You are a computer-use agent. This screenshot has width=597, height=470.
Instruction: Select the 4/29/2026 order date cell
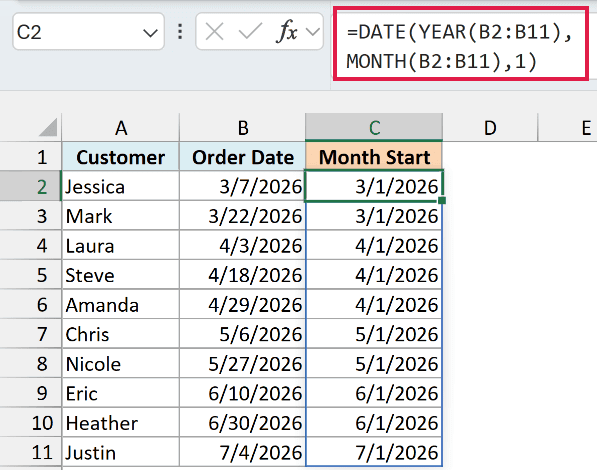click(x=243, y=304)
